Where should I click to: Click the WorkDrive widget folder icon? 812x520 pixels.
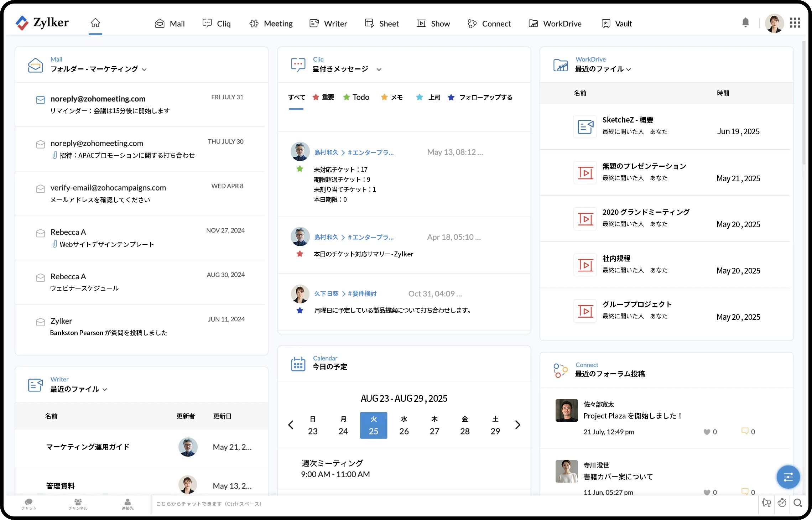click(x=561, y=65)
